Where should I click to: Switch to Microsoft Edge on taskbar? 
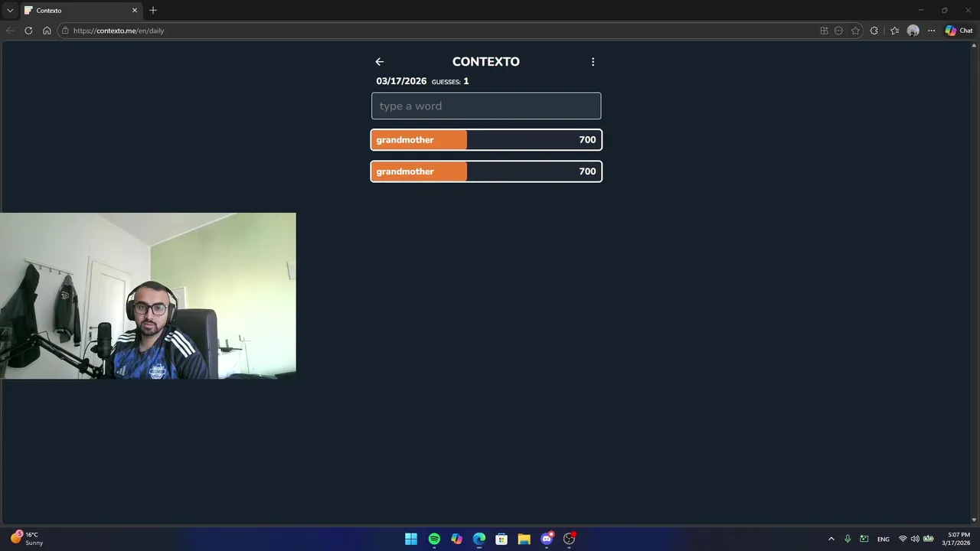(x=479, y=539)
